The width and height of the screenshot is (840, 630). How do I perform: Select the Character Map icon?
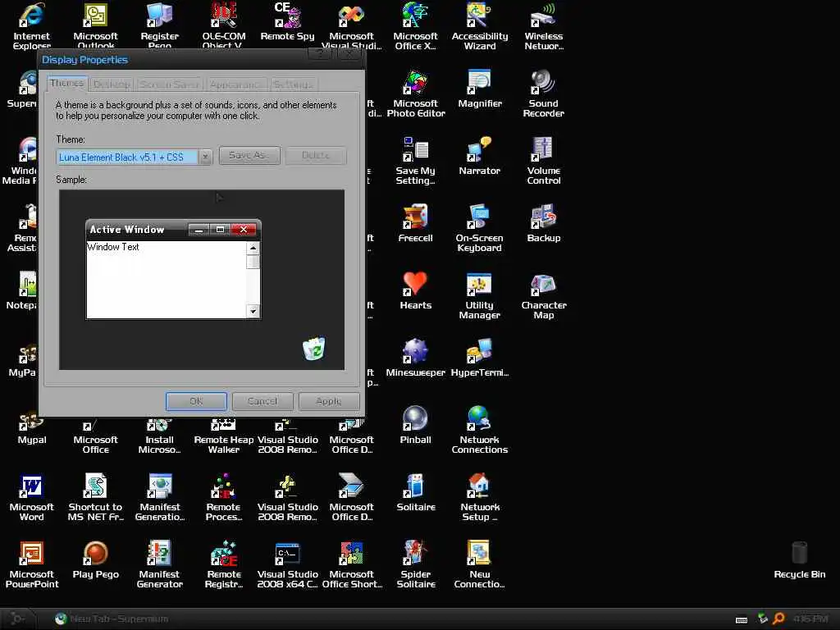tap(544, 295)
